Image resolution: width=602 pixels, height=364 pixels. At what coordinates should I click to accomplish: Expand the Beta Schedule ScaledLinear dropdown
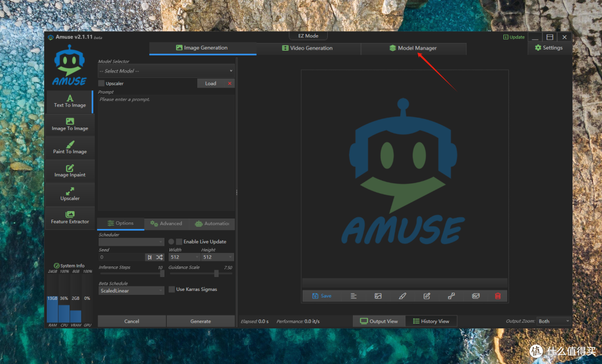point(131,290)
